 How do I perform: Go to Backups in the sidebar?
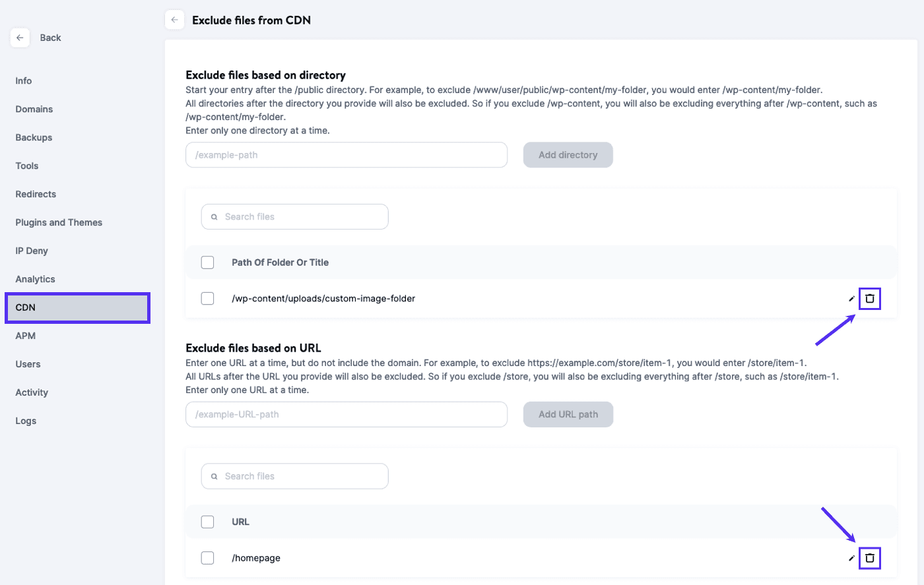click(34, 138)
